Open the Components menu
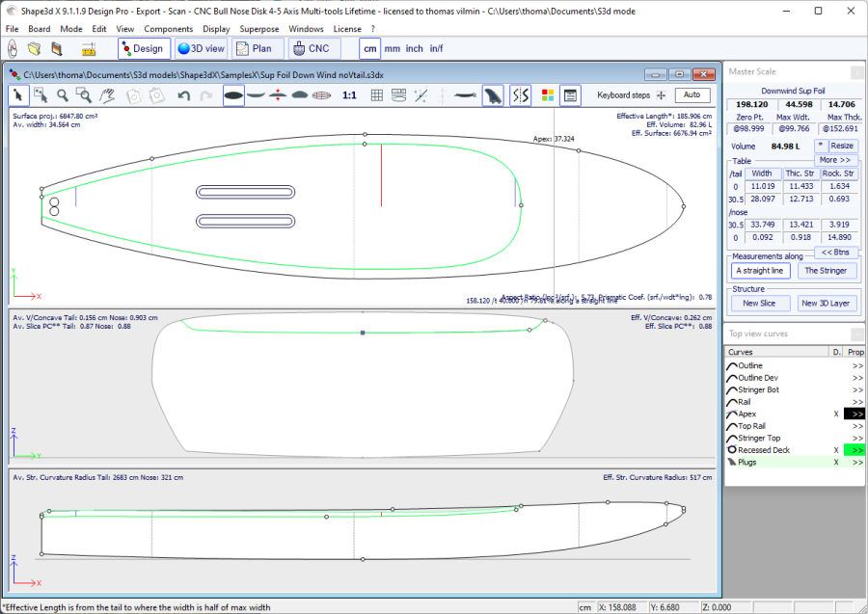This screenshot has width=868, height=614. [169, 29]
